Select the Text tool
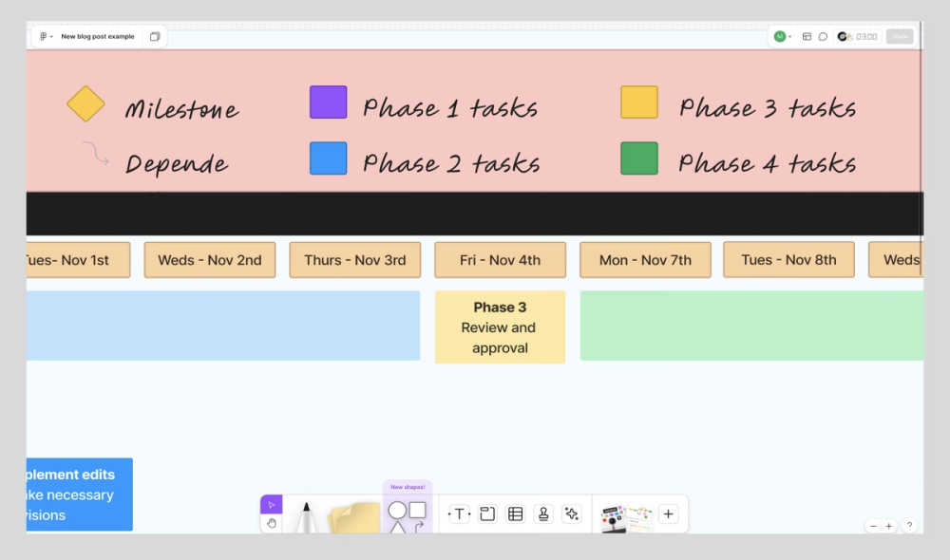Image resolution: width=950 pixels, height=560 pixels. click(459, 513)
